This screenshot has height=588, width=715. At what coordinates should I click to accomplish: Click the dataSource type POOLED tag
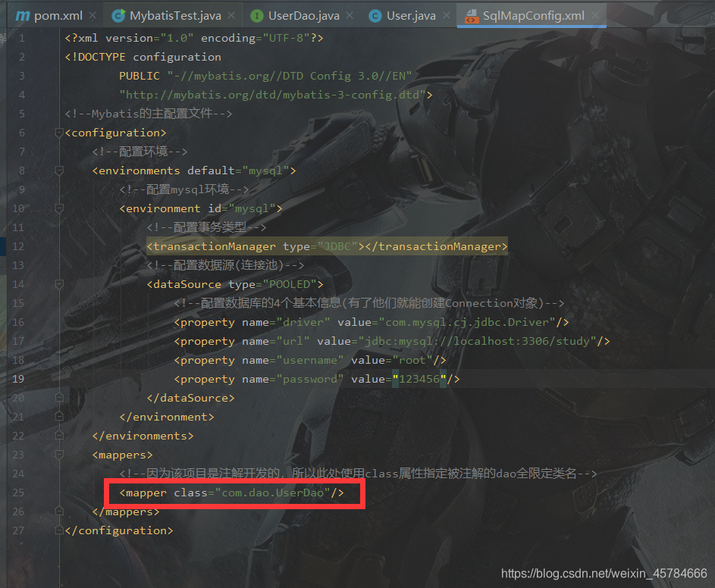tap(235, 284)
